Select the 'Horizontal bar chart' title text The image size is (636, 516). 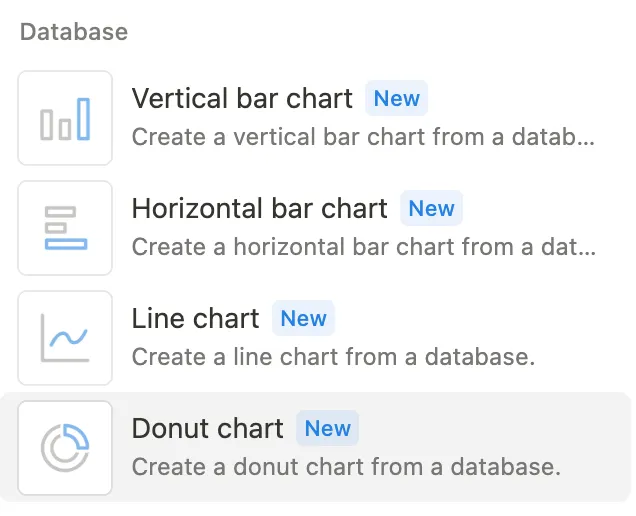click(259, 209)
